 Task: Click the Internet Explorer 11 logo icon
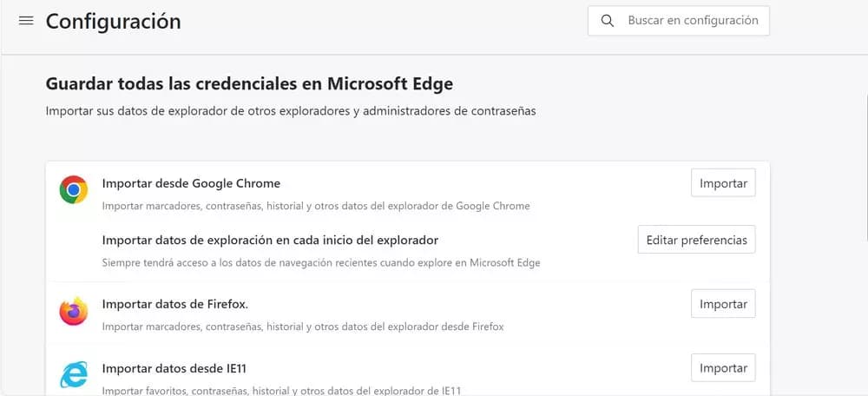pos(74,374)
